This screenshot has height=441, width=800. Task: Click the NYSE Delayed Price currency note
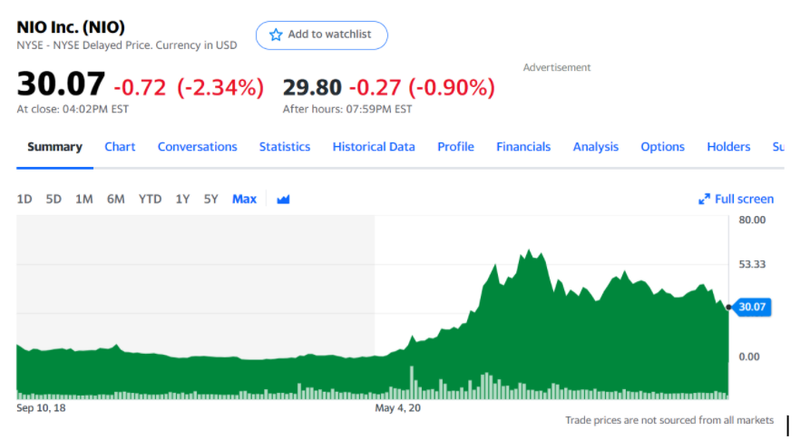[x=127, y=45]
